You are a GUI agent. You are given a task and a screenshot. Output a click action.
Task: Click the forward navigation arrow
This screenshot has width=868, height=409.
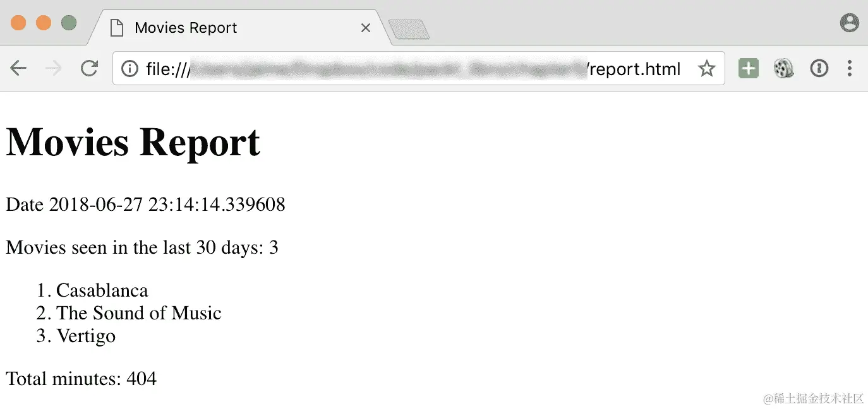coord(54,68)
